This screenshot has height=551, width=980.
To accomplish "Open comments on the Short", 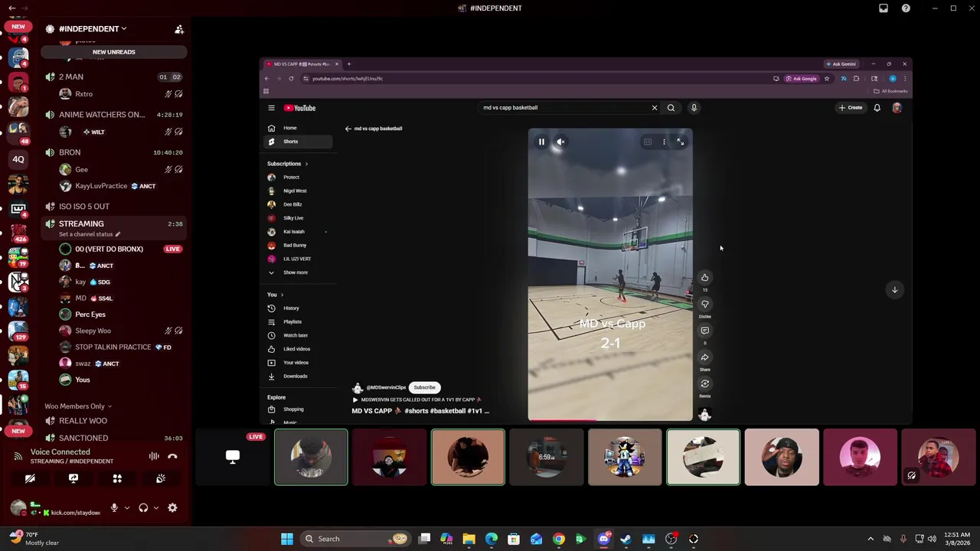I will (x=705, y=331).
